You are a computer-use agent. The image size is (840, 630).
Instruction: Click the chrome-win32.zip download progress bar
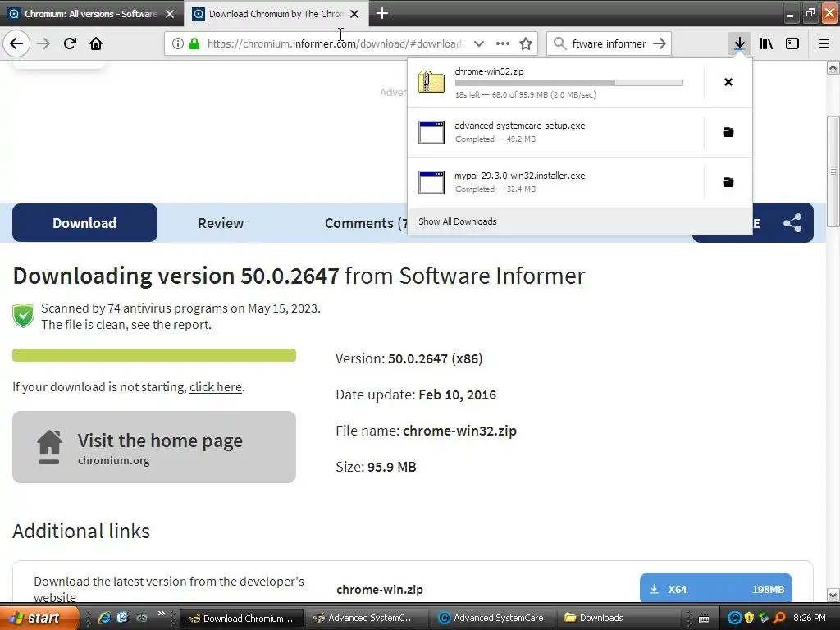coord(569,83)
